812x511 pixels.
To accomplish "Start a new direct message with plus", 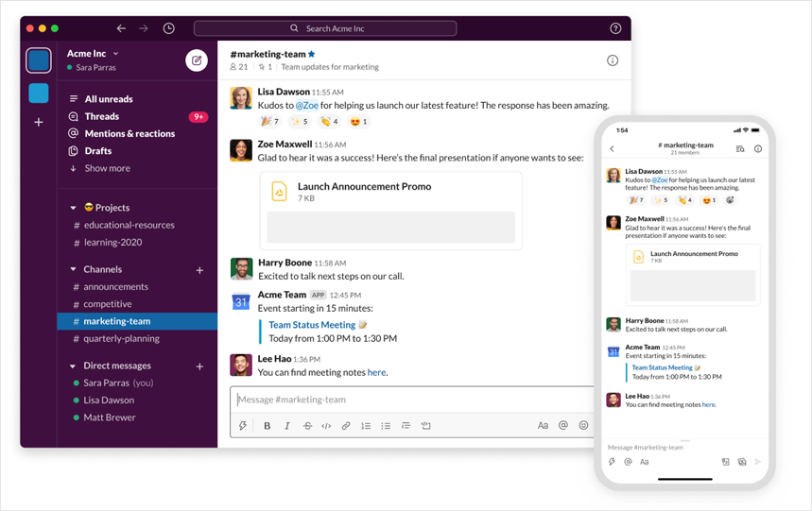I will [199, 366].
